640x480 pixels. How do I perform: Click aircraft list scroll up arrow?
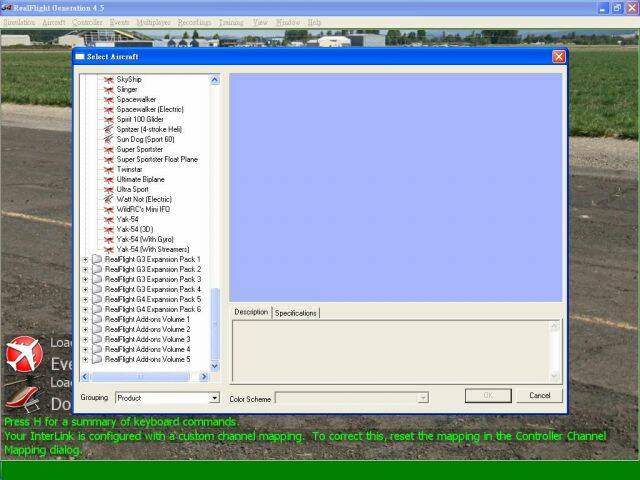(215, 80)
